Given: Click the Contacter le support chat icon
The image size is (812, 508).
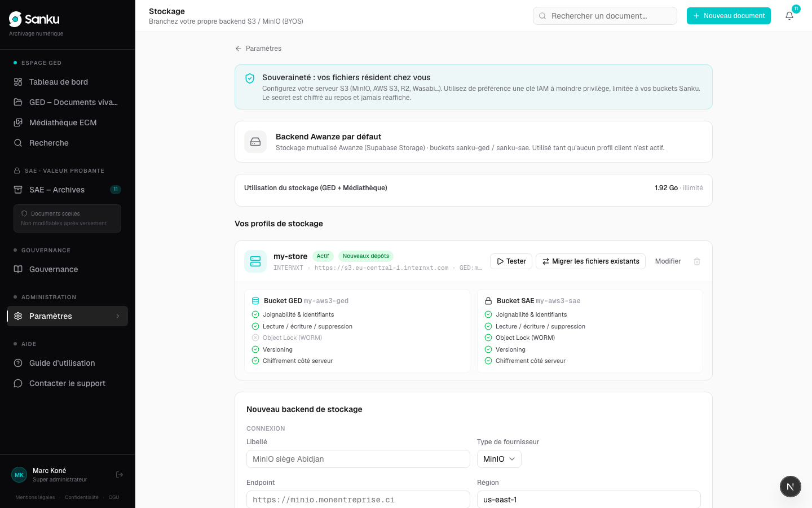Looking at the screenshot, I should click(x=18, y=383).
